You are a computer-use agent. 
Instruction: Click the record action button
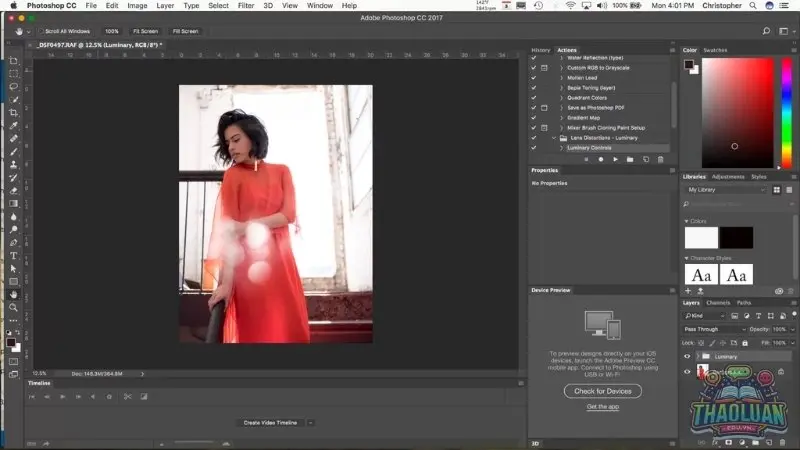point(601,160)
